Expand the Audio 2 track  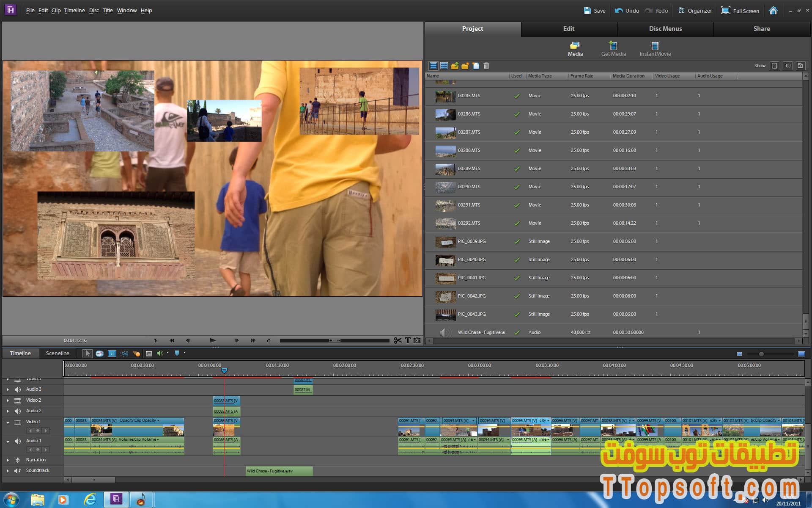[x=8, y=411]
